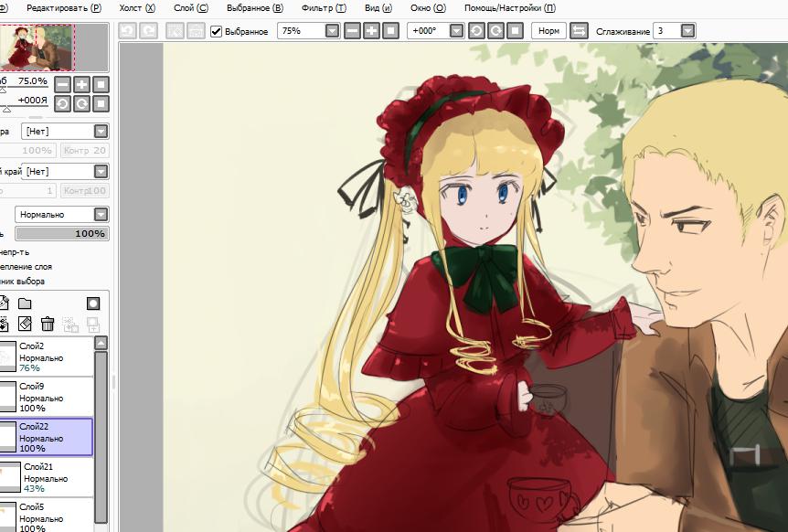The width and height of the screenshot is (788, 532).
Task: Select layer Слой9
Action: (x=47, y=397)
